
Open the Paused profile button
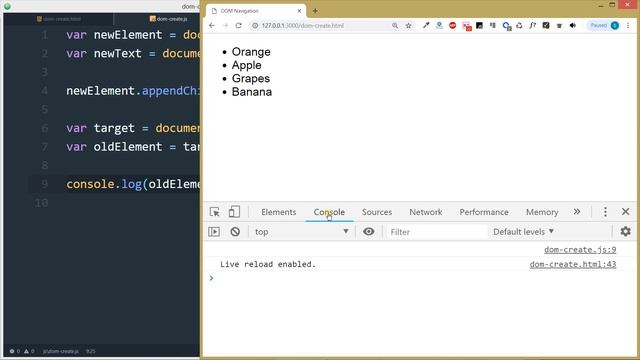(x=604, y=25)
